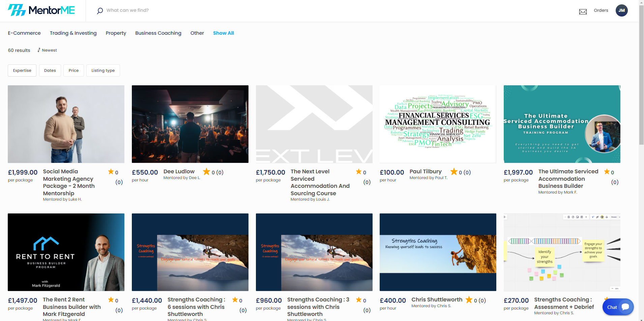The height and width of the screenshot is (321, 644).
Task: Click star on Strengths Coaching 3 sessions
Action: (x=359, y=300)
